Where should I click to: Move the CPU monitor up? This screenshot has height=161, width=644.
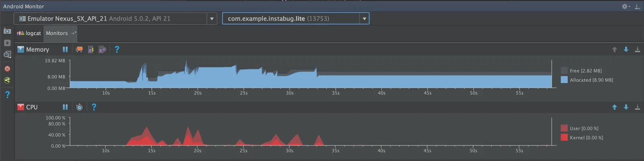[615, 107]
